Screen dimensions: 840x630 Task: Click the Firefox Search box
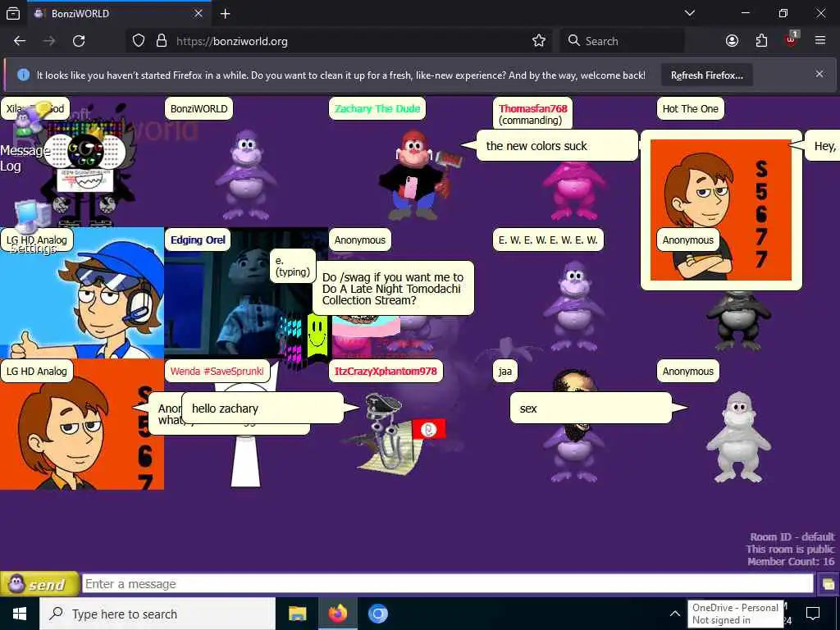tap(622, 41)
